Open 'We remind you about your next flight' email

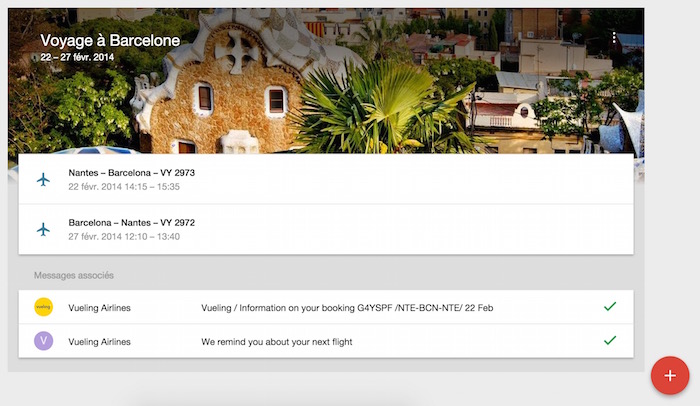[x=326, y=341]
